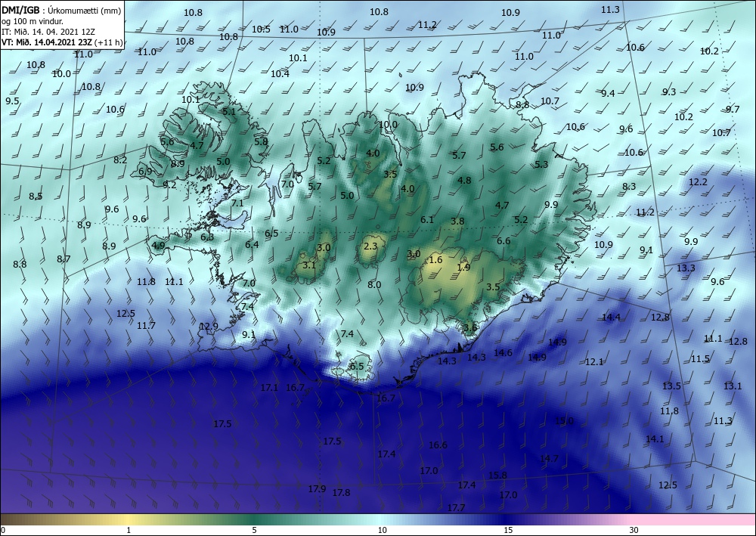Click the maximum value '17.9' at the bottom

pyautogui.click(x=318, y=489)
